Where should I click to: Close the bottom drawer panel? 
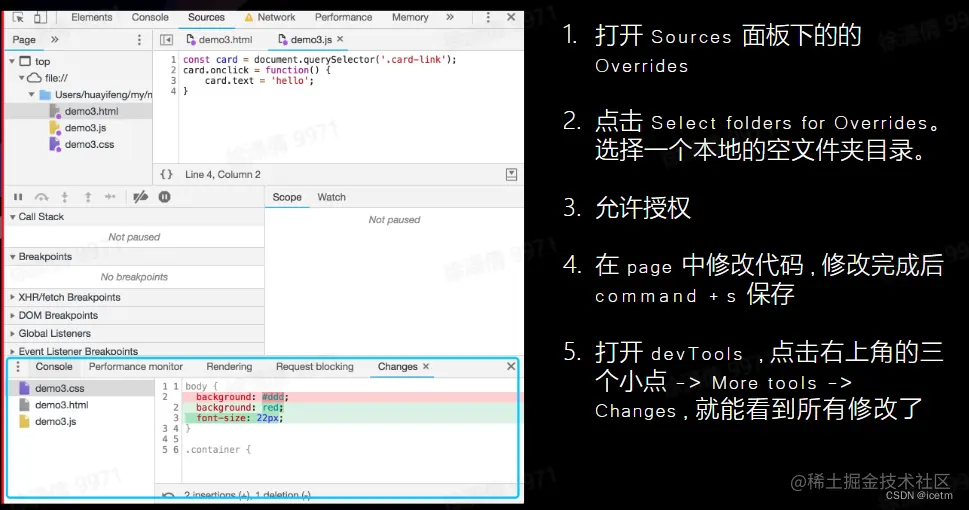point(511,367)
